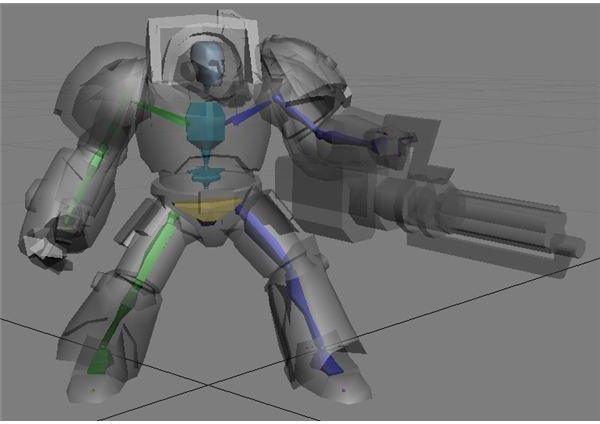Select the blue thigh bone

pos(263,237)
